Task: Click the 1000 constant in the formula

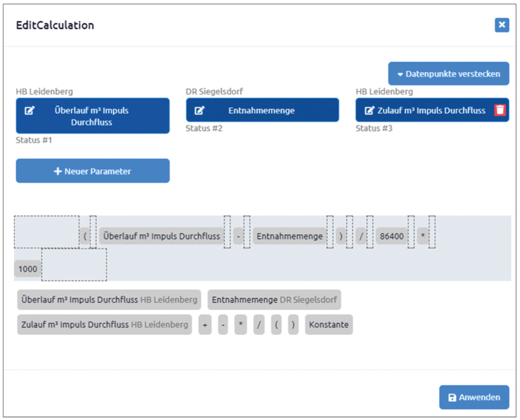Action: pyautogui.click(x=28, y=269)
